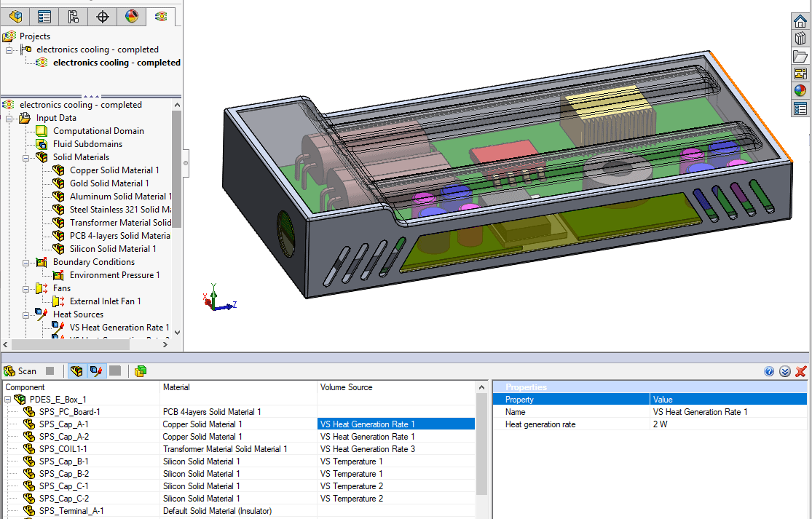
Task: Select Silicon Solid Material 1 in tree
Action: (x=112, y=249)
